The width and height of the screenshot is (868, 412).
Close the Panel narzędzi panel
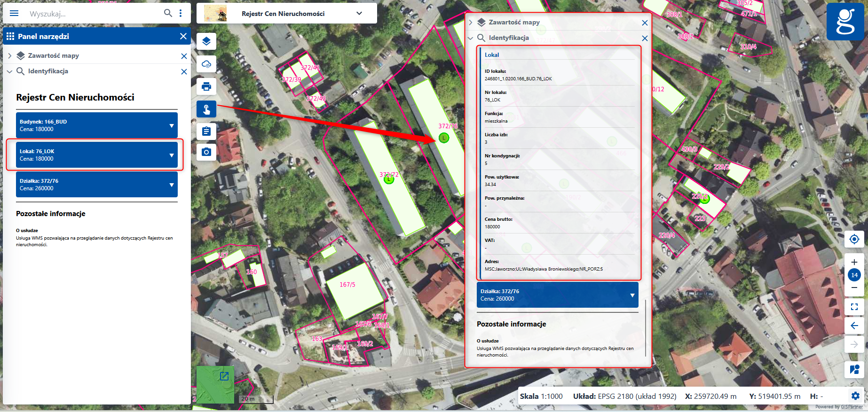tap(183, 36)
